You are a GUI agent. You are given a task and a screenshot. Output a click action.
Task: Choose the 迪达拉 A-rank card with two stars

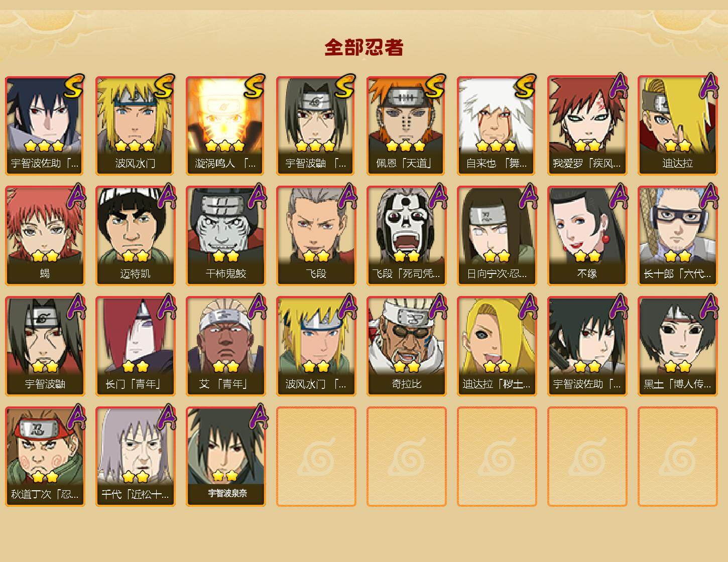coord(677,125)
